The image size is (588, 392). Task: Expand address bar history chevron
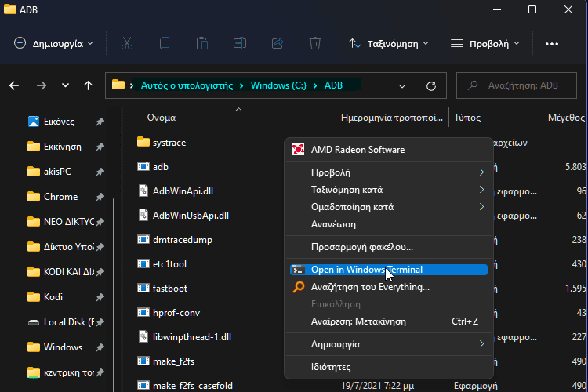click(401, 85)
